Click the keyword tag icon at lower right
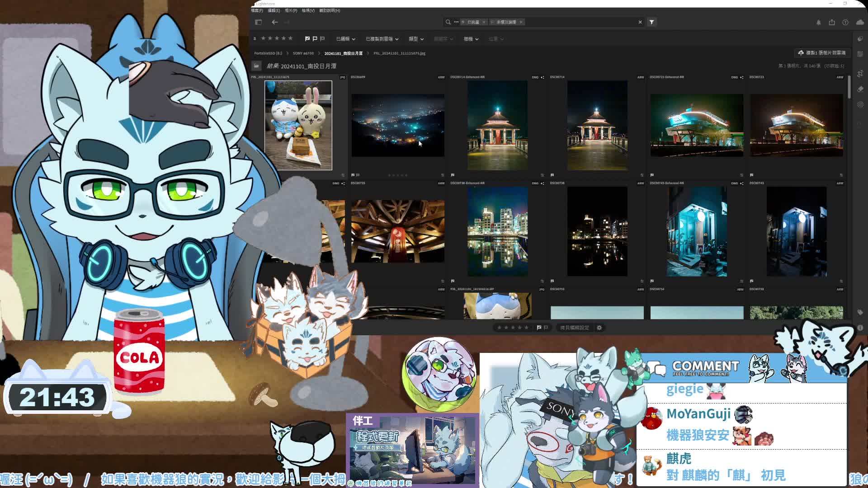This screenshot has width=868, height=488. pyautogui.click(x=860, y=312)
